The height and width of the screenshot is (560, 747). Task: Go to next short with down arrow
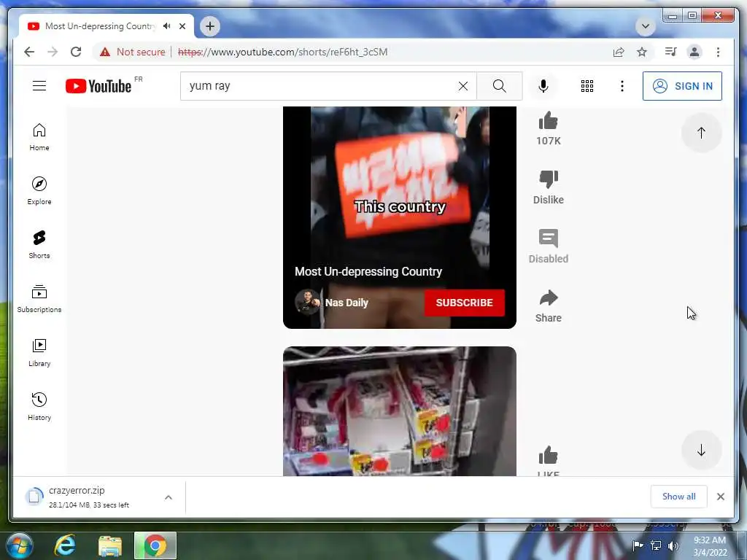[701, 451]
